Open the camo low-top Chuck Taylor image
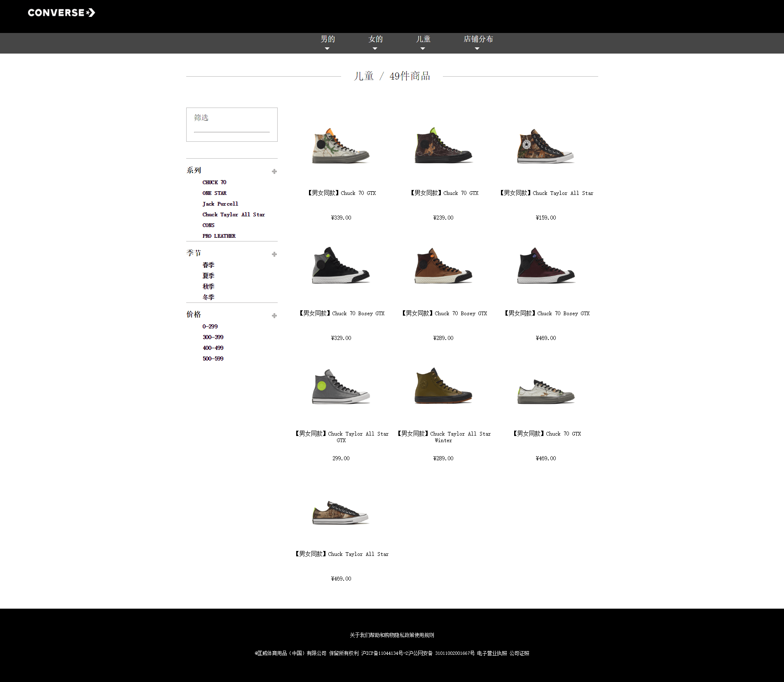The width and height of the screenshot is (784, 682). coord(341,512)
